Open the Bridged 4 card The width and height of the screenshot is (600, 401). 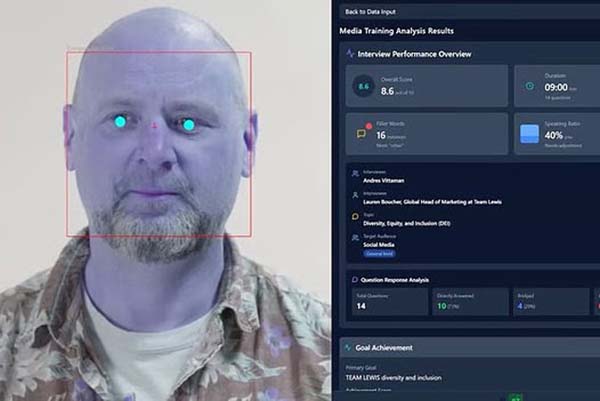[548, 301]
